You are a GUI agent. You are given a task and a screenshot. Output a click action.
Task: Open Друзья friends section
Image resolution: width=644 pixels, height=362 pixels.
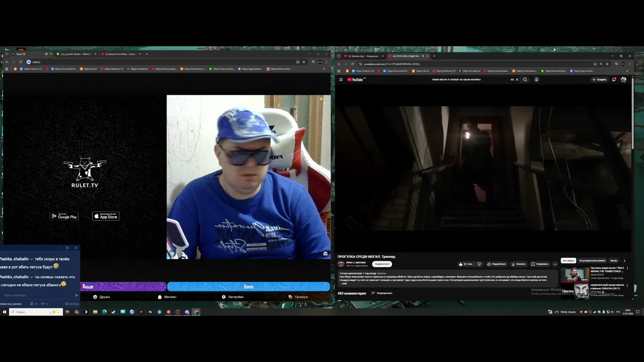[101, 297]
